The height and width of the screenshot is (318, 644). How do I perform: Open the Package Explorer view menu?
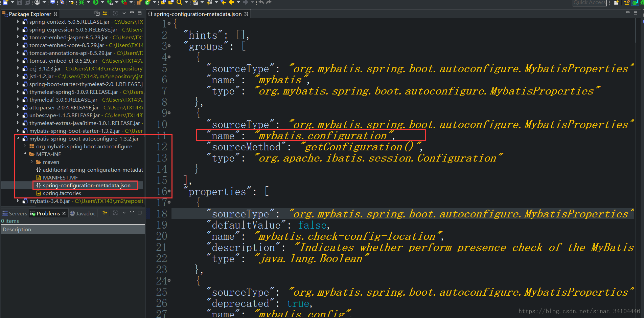tap(124, 13)
